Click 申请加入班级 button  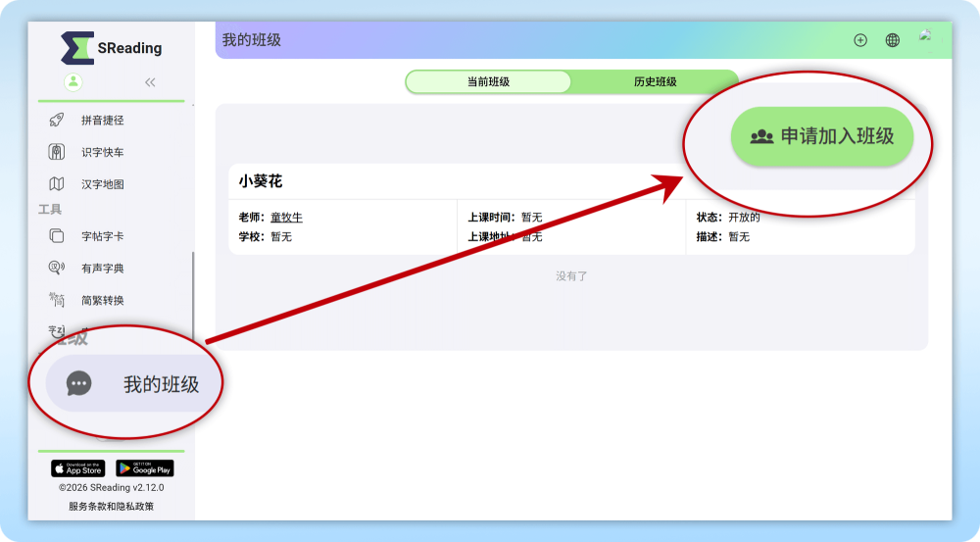(x=822, y=136)
